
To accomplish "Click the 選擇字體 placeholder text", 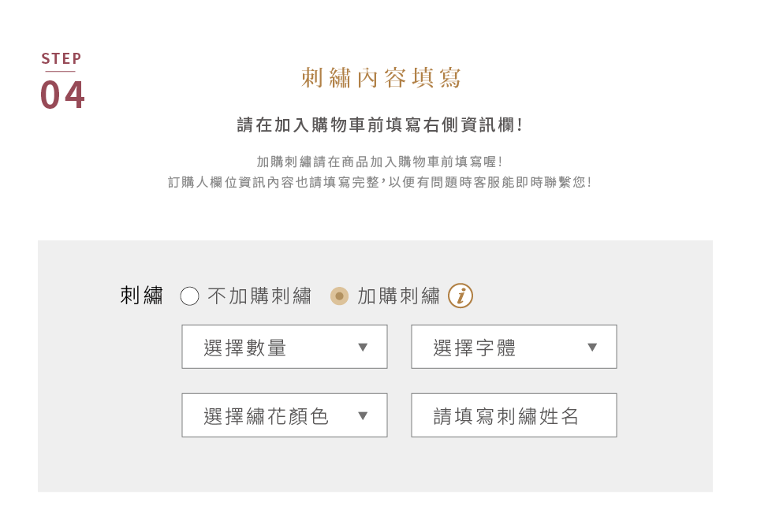I will click(474, 348).
